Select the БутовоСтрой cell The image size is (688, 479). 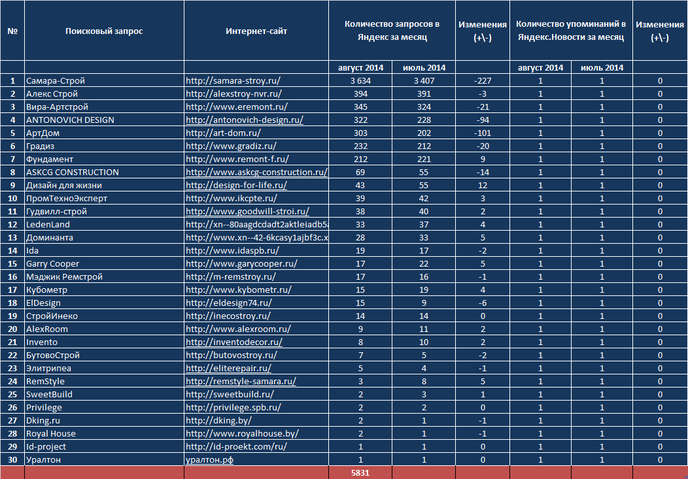(104, 355)
